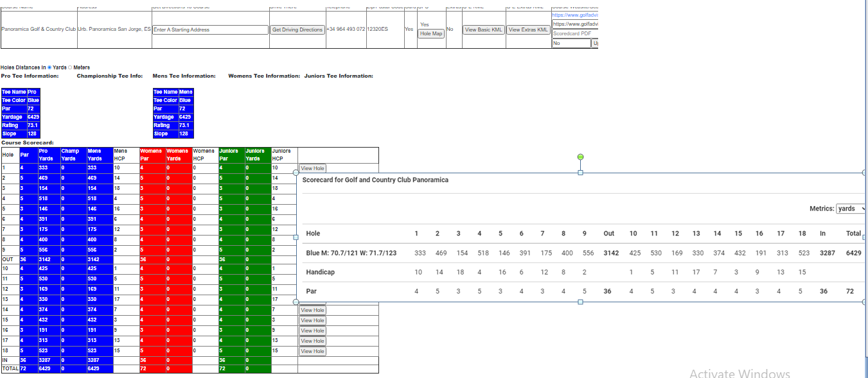Click bold 6429 total yardage in scorecard image
The image size is (868, 378).
[853, 253]
